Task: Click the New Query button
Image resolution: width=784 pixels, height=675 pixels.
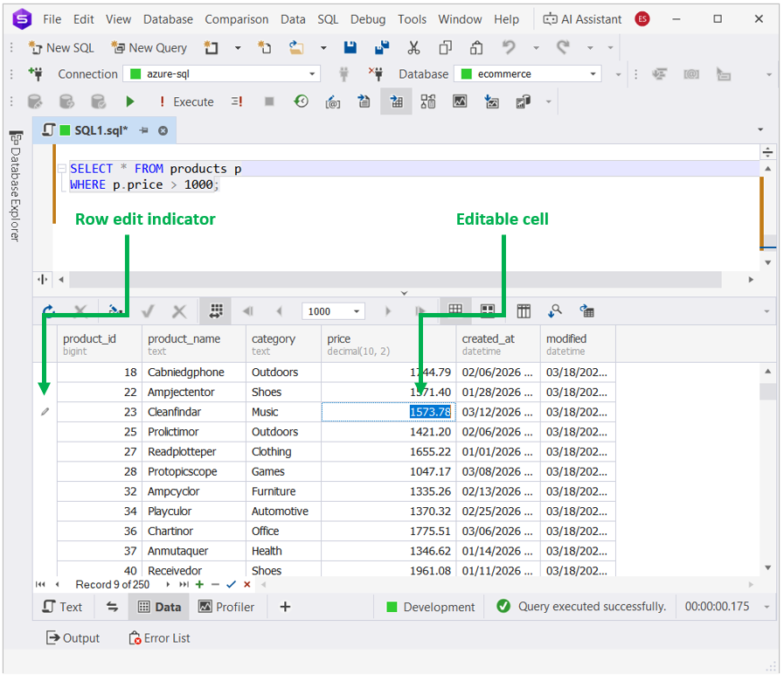Action: [x=149, y=48]
